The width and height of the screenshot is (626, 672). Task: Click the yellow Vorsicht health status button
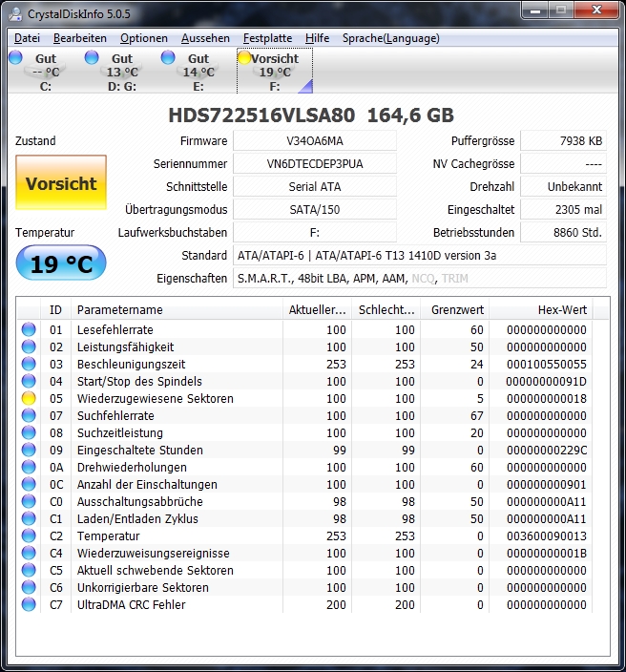click(61, 182)
